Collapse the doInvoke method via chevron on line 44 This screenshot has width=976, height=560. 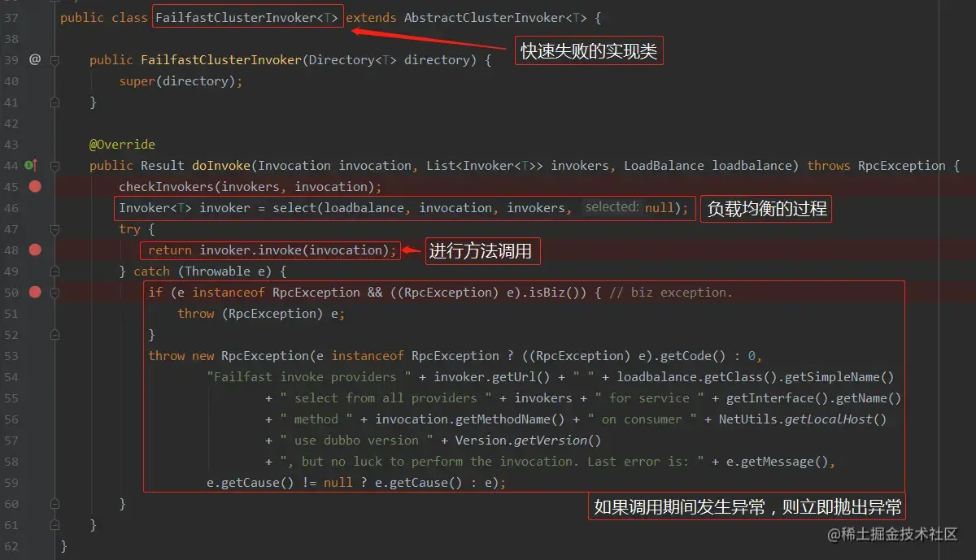(54, 165)
